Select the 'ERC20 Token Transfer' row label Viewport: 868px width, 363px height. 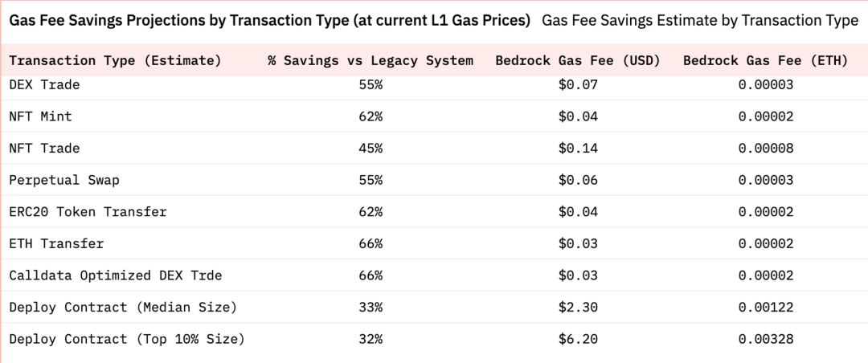click(x=88, y=212)
